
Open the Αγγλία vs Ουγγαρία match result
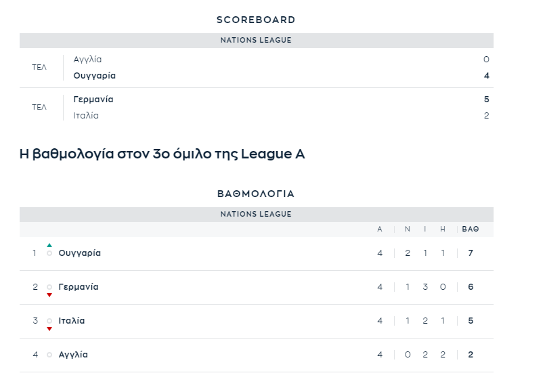(x=256, y=68)
